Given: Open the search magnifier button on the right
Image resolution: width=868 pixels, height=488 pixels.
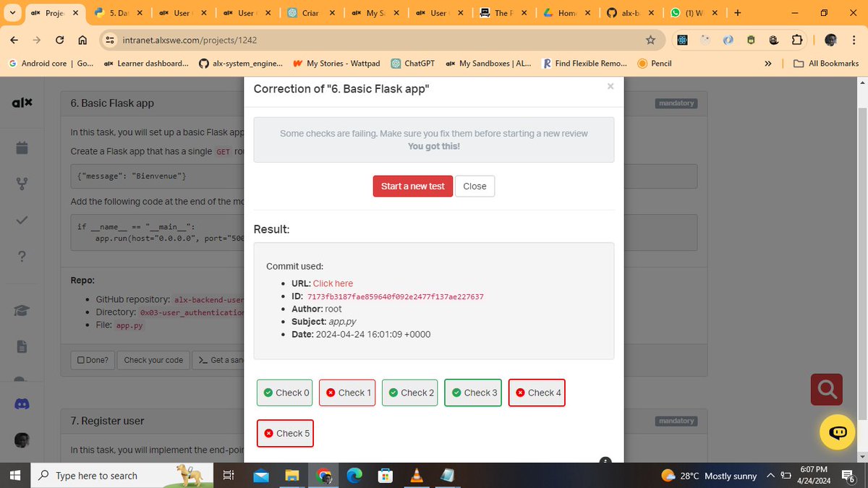Looking at the screenshot, I should pyautogui.click(x=826, y=389).
